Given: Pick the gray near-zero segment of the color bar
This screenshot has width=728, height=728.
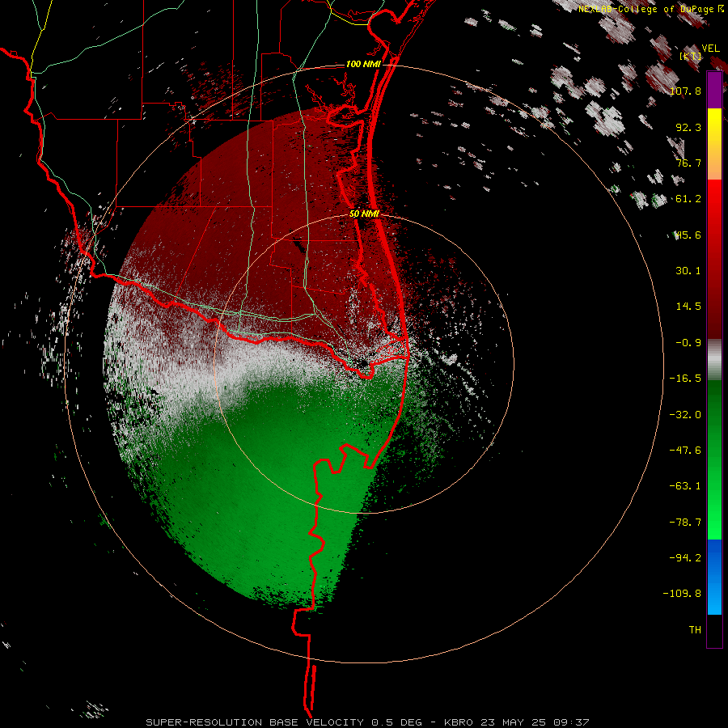Looking at the screenshot, I should [x=714, y=359].
